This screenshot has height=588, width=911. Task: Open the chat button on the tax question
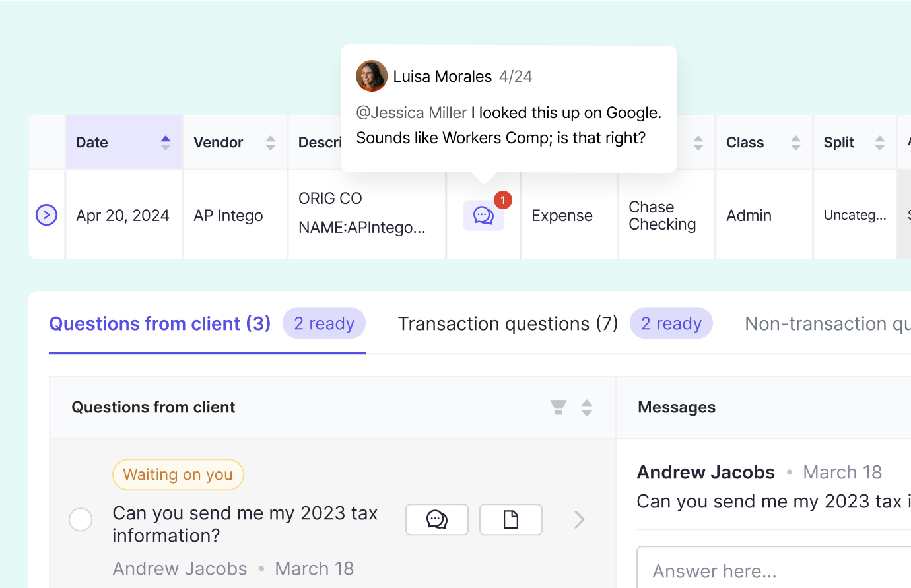(437, 520)
